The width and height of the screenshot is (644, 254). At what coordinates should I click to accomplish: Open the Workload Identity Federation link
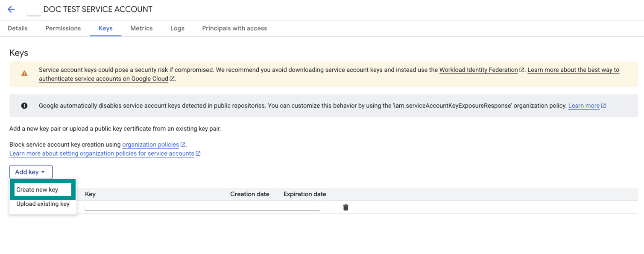[478, 70]
